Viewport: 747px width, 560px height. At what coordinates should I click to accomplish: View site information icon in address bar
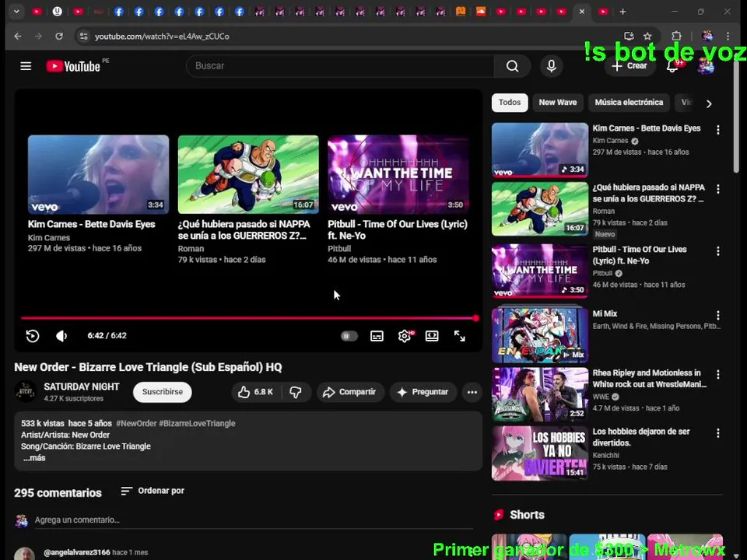pos(83,37)
